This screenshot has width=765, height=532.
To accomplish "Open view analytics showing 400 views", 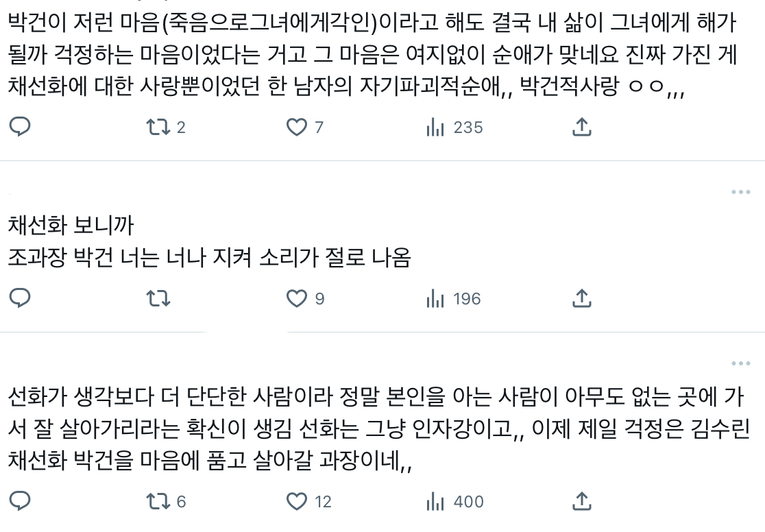I will (x=454, y=501).
